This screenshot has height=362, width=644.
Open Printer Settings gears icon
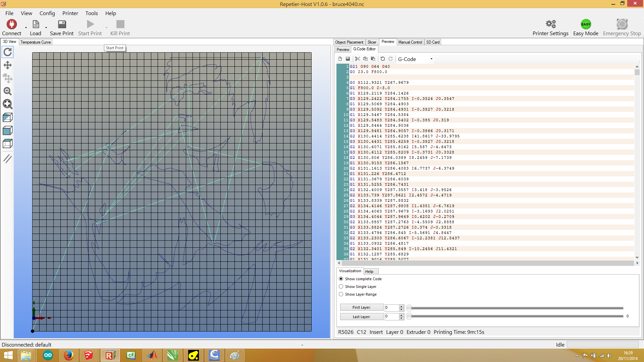(x=550, y=24)
